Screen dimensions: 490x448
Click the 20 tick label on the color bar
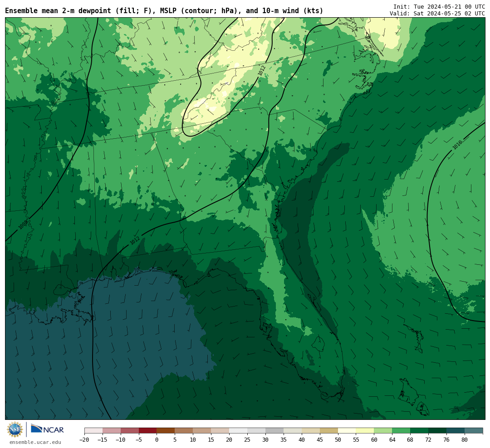[x=230, y=440]
